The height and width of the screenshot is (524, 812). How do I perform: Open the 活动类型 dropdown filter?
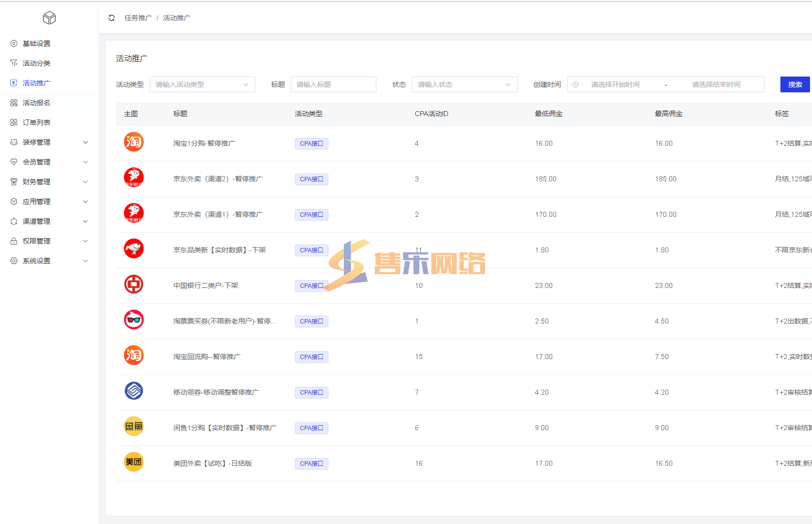[x=202, y=84]
